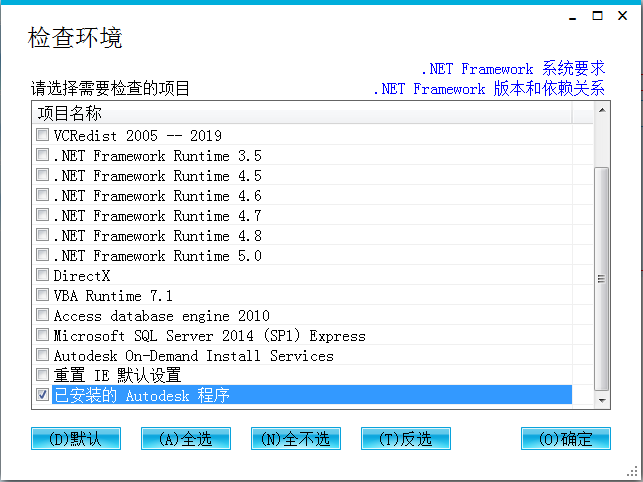Tick the VBA Runtime 7.1 checkbox
Viewport: 643px width, 482px height.
[x=42, y=295]
